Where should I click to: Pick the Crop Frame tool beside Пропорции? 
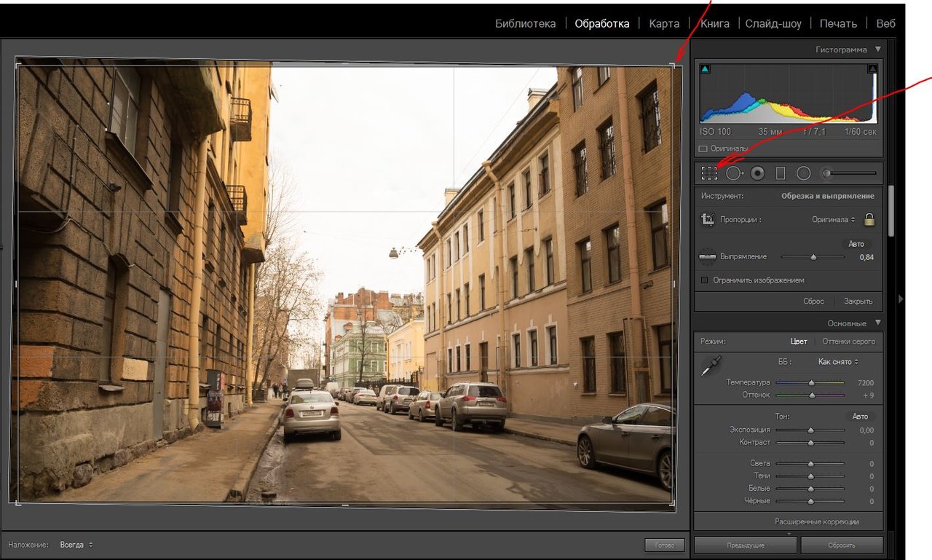click(707, 219)
